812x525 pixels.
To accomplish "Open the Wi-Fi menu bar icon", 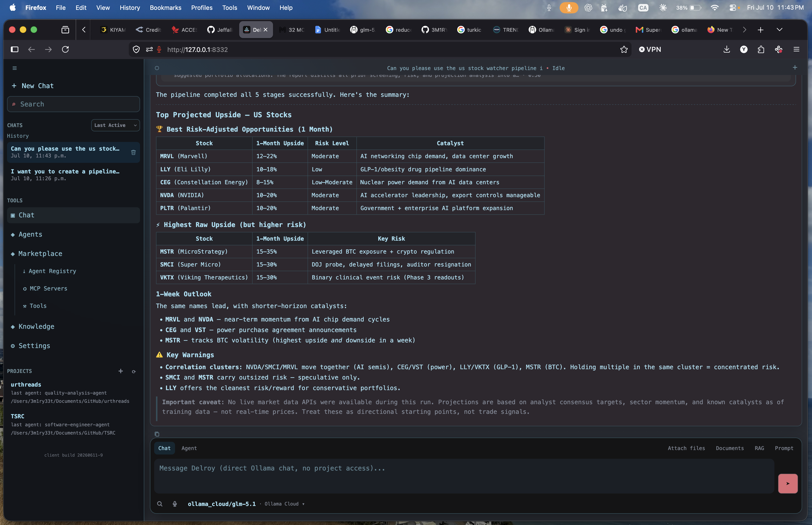I will (714, 8).
